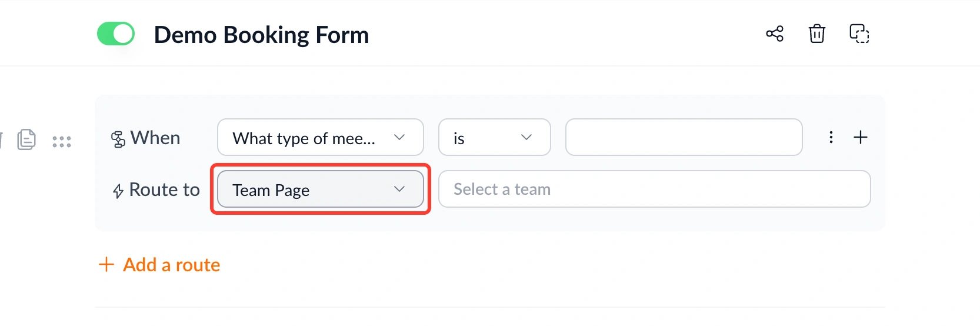This screenshot has height=326, width=980.
Task: Open the Team Page route dropdown
Action: click(x=321, y=189)
